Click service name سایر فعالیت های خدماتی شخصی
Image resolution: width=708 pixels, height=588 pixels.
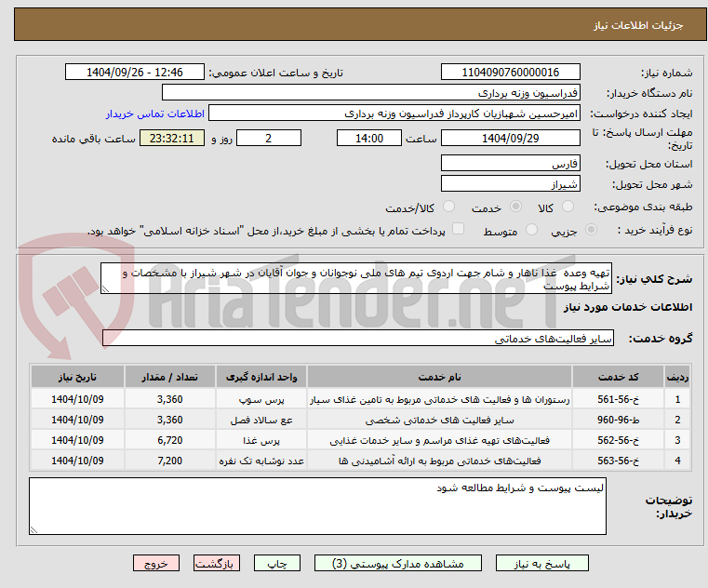pos(439,421)
